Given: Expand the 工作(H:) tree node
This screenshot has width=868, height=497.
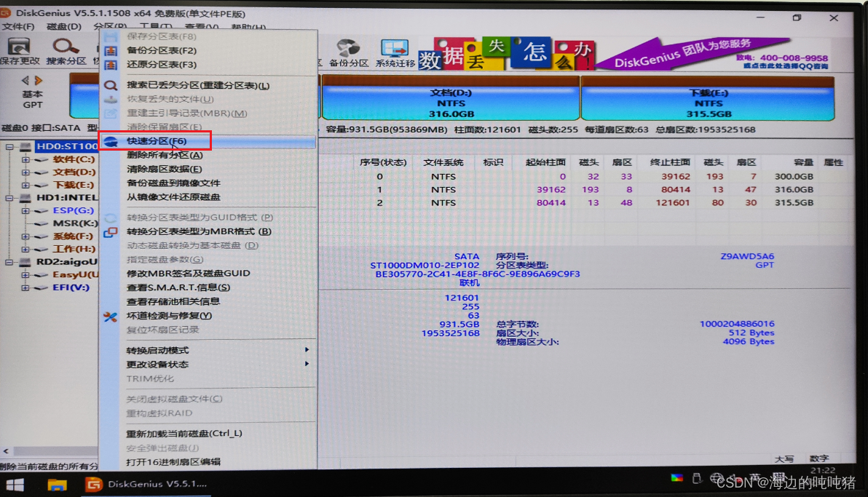Looking at the screenshot, I should [25, 249].
